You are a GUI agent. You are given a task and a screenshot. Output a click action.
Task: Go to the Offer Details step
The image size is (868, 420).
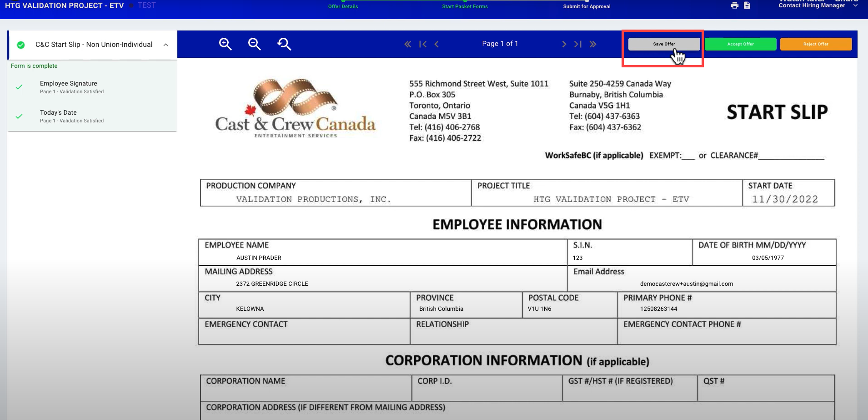(x=343, y=6)
